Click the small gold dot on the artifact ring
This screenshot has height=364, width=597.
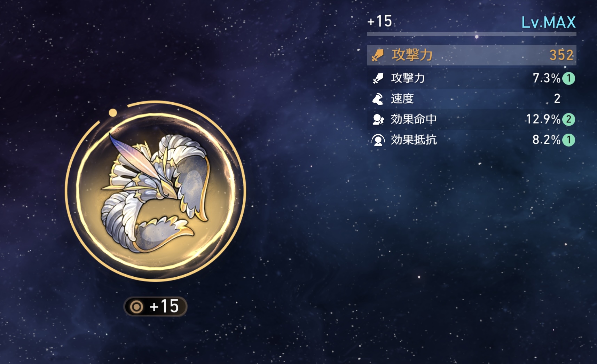point(112,112)
